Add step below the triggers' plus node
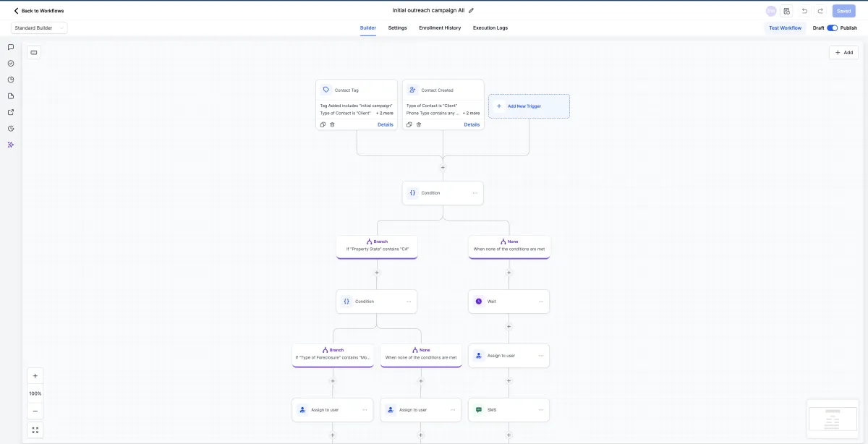The image size is (868, 444). pos(443,168)
